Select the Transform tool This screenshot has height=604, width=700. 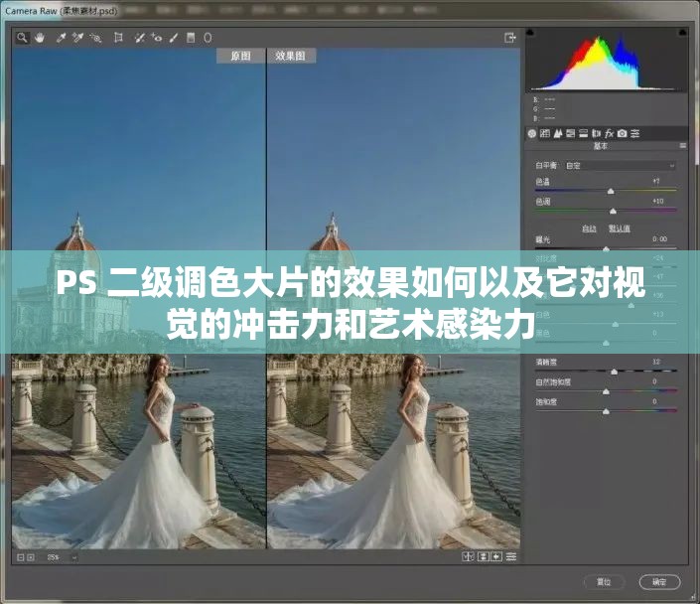click(x=118, y=38)
